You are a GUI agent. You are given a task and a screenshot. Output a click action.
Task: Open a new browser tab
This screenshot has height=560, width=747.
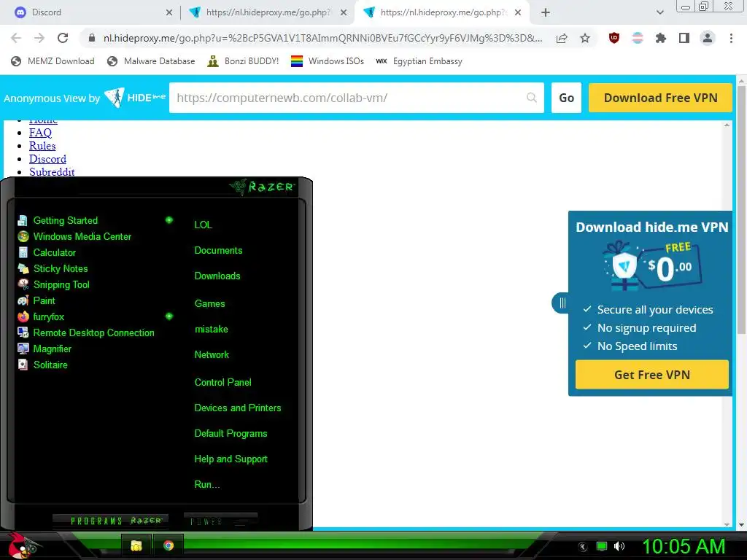pos(546,12)
